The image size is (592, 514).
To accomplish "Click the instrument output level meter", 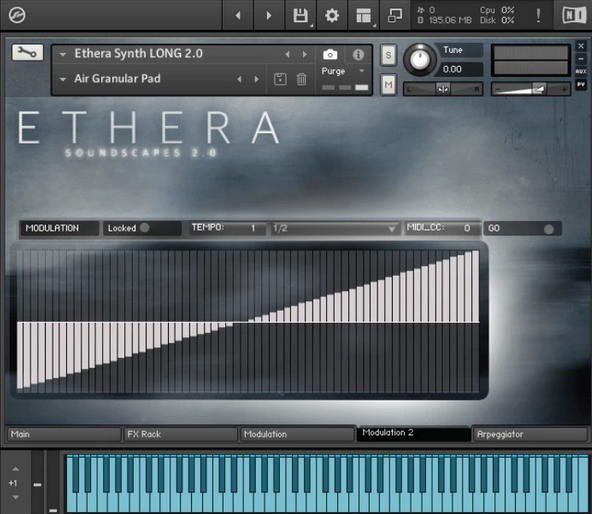I will (531, 60).
